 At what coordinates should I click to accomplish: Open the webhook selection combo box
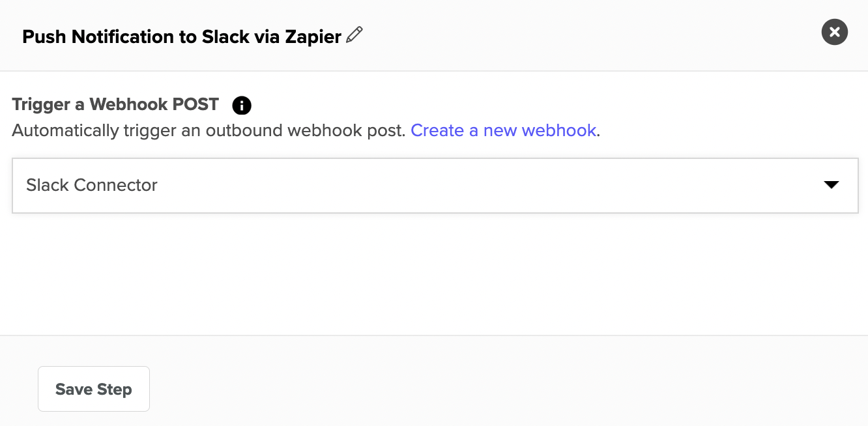point(435,186)
